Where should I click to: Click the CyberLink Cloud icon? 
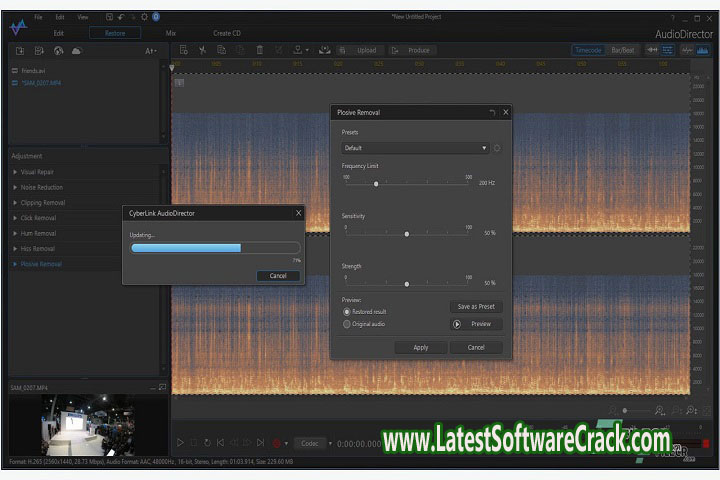(77, 51)
